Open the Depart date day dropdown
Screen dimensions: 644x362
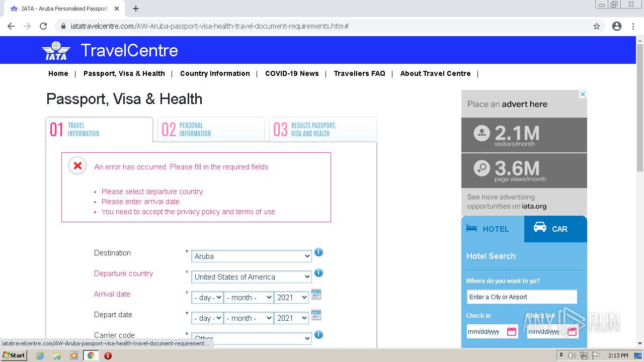pos(207,318)
